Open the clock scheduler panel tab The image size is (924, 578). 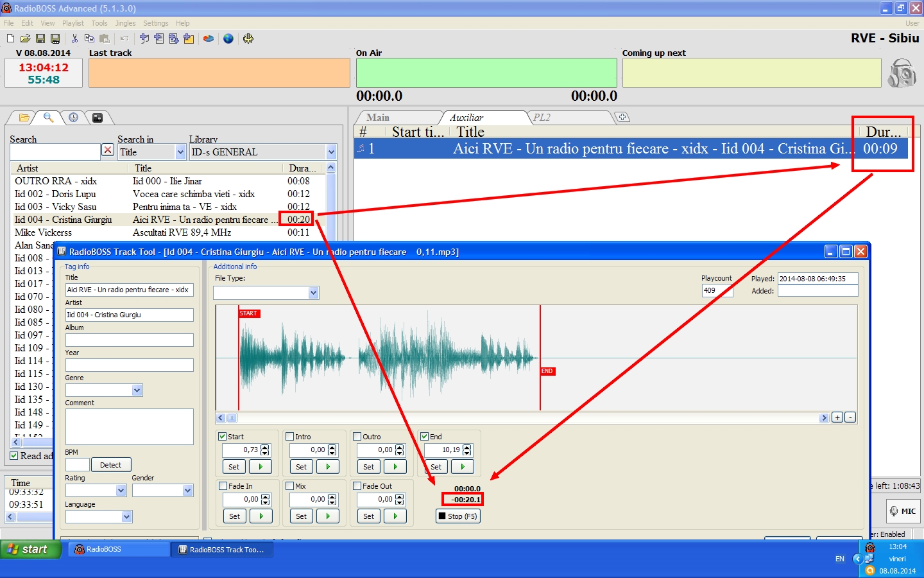[73, 118]
